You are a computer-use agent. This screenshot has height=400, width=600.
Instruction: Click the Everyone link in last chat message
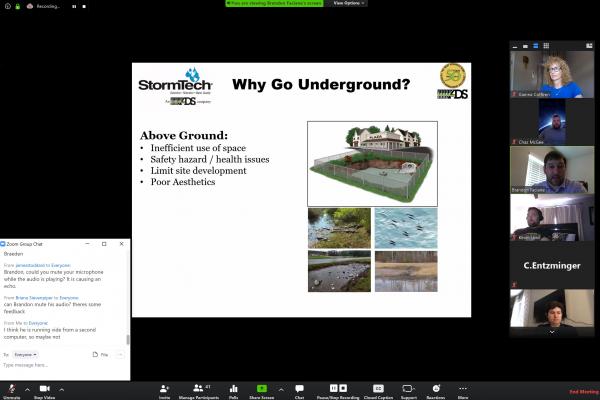[38, 323]
